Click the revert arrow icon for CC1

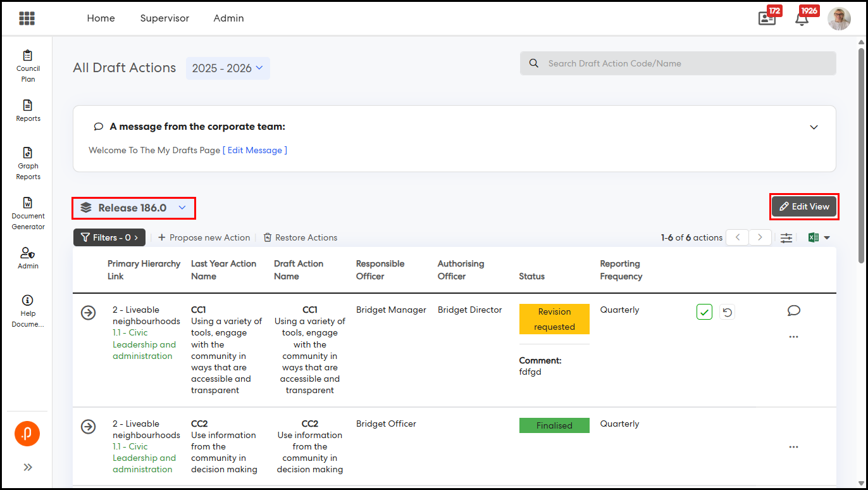(727, 311)
